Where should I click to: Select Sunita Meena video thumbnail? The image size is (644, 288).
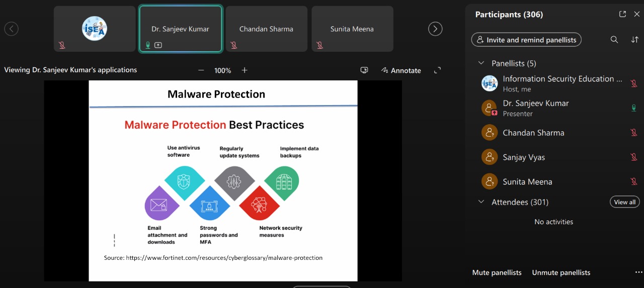pyautogui.click(x=352, y=29)
